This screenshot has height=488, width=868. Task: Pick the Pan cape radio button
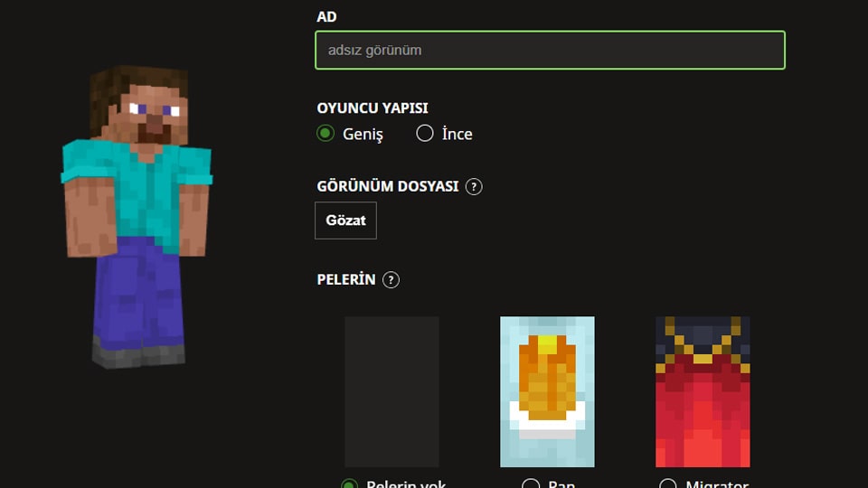point(532,485)
